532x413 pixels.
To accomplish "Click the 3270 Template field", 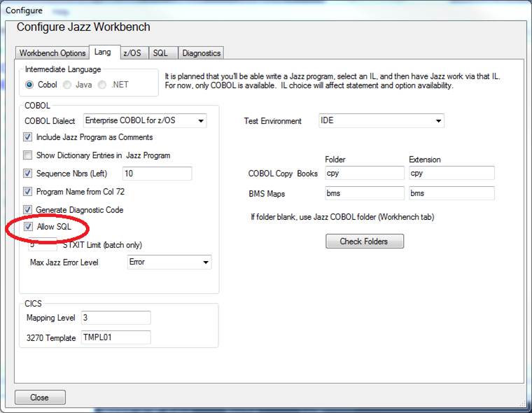I will tap(116, 337).
